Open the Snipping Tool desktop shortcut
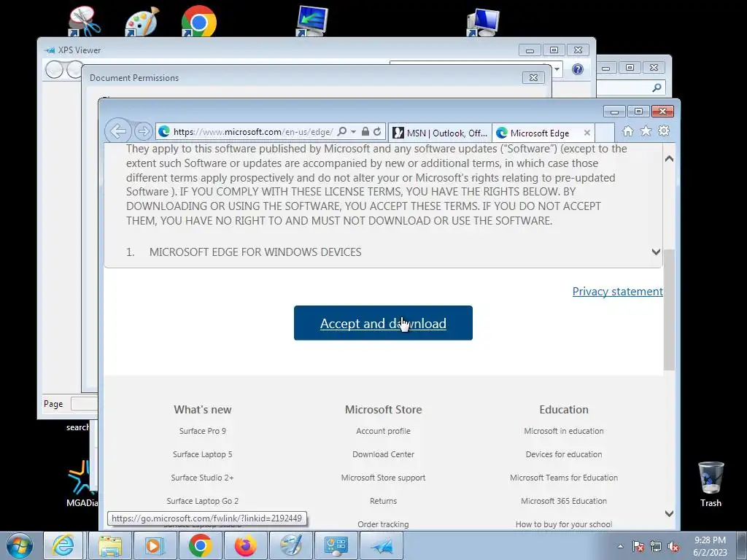This screenshot has width=747, height=560. coord(85,20)
